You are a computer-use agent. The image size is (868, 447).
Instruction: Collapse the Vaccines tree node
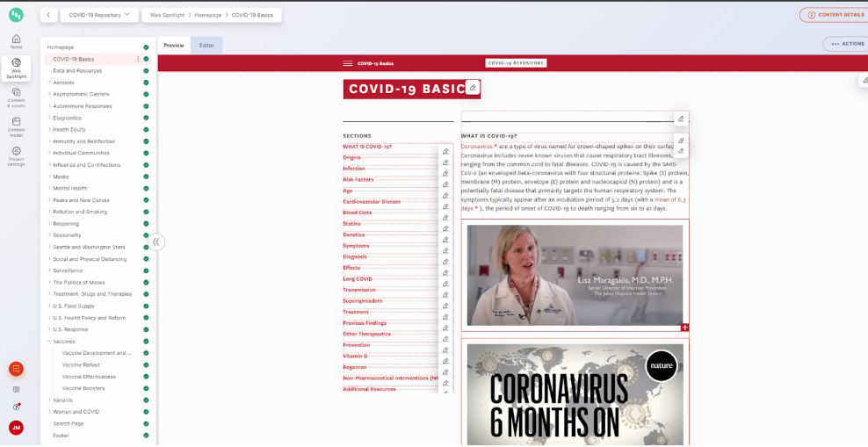pyautogui.click(x=49, y=342)
